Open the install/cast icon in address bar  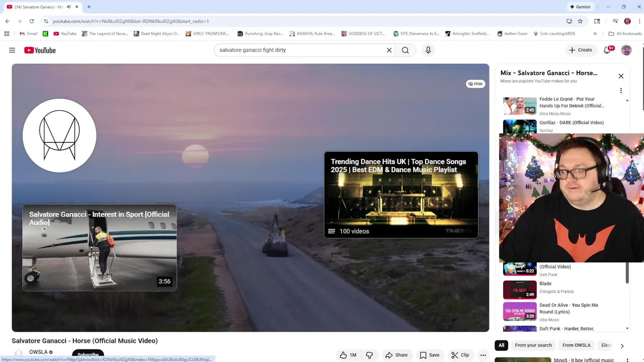click(569, 21)
